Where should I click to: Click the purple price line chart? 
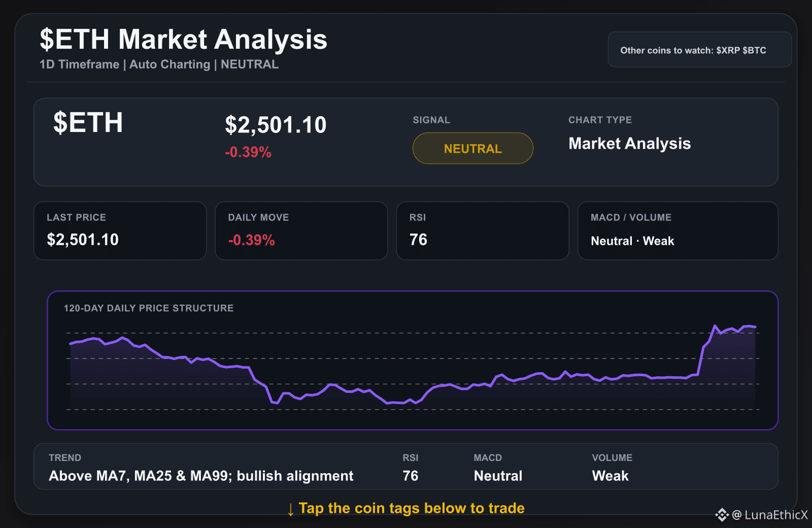click(x=413, y=366)
